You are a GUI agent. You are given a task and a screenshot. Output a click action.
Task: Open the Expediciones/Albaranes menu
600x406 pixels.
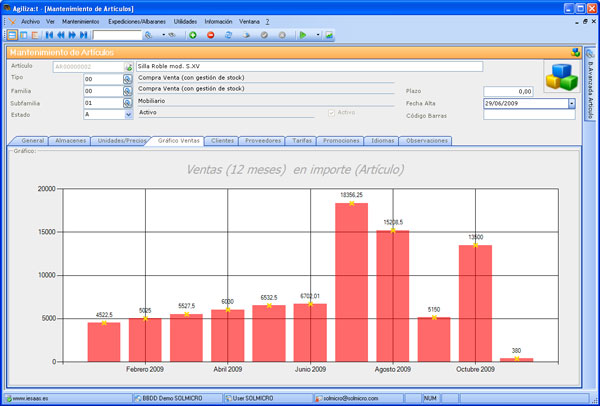[x=137, y=22]
